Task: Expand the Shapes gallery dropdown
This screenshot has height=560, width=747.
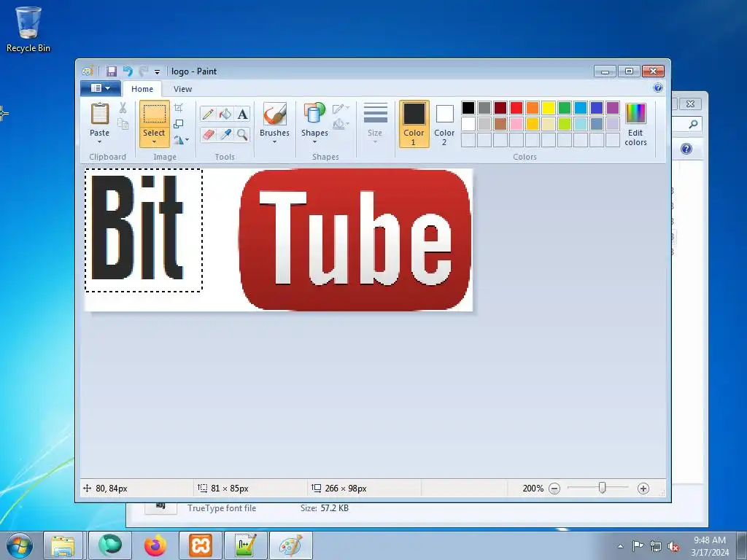Action: (314, 142)
